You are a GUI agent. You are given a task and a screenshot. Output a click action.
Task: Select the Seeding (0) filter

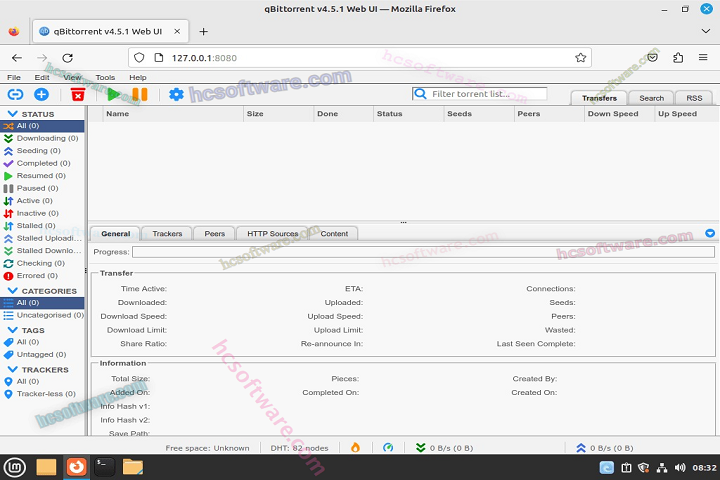click(42, 151)
